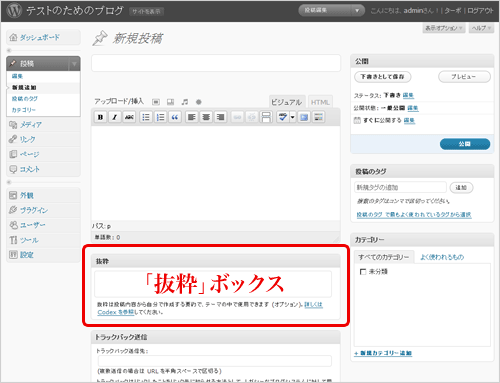This screenshot has width=500, height=383.
Task: Click the trackback URL input field
Action: (215, 361)
